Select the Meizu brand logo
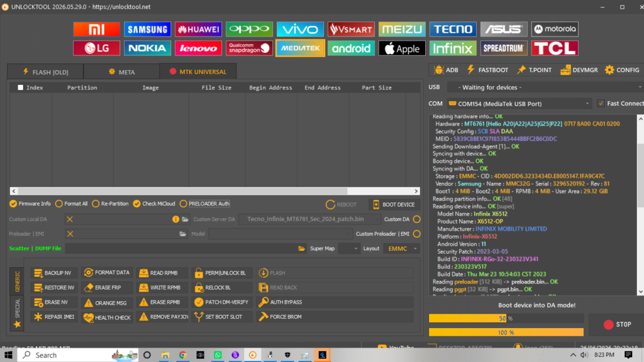 402,29
